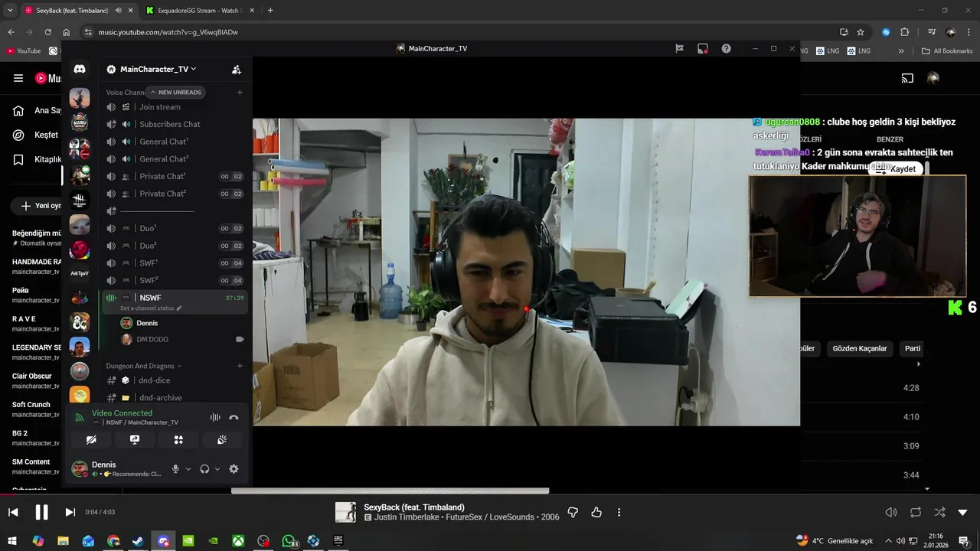Viewport: 980px width, 551px height.
Task: Deafen audio with the headphones icon
Action: click(x=204, y=469)
